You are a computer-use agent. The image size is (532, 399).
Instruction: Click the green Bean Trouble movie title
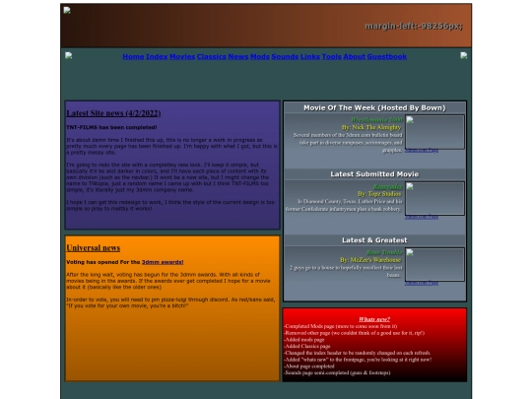click(x=384, y=252)
